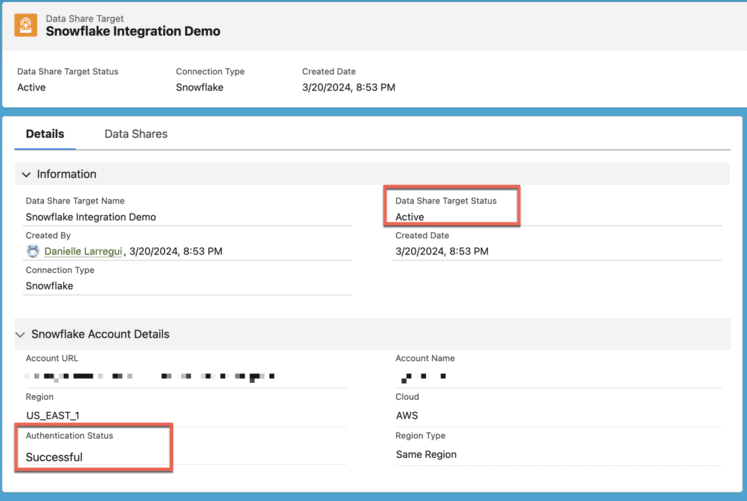Select the Same Region value

pyautogui.click(x=426, y=454)
